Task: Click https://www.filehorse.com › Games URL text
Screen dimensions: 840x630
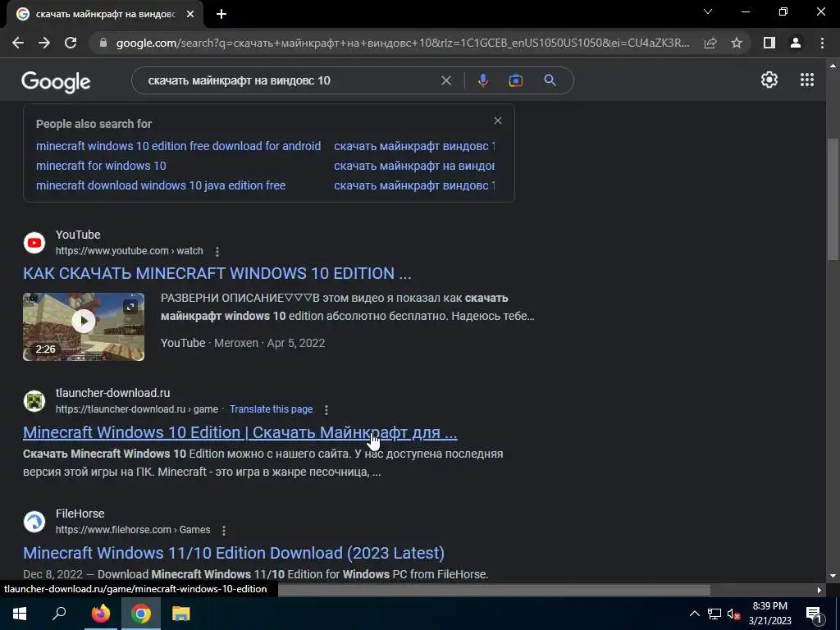Action: click(x=133, y=530)
